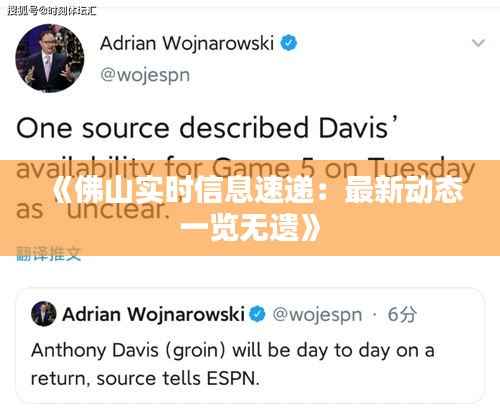Open the quoted tweet's Adrian Wojnarowski name
This screenshot has width=500, height=416.
(x=153, y=314)
